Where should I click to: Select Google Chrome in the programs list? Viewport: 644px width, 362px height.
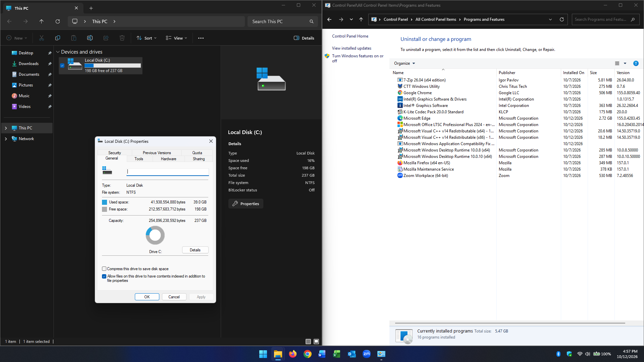[417, 93]
